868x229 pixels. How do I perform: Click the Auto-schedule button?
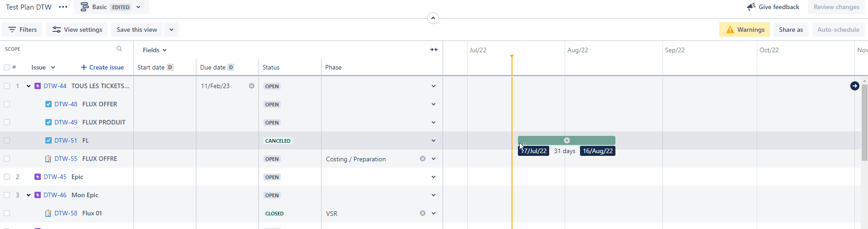pos(838,30)
